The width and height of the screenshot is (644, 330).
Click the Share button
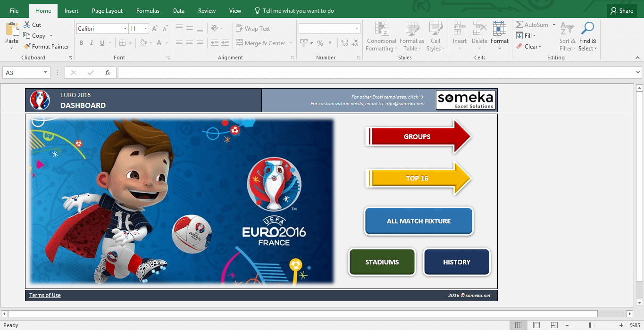pos(622,10)
